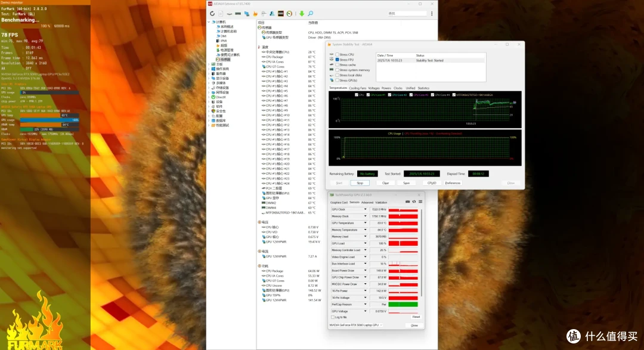
Task: Click PerfCap Reason green bar
Action: point(403,305)
